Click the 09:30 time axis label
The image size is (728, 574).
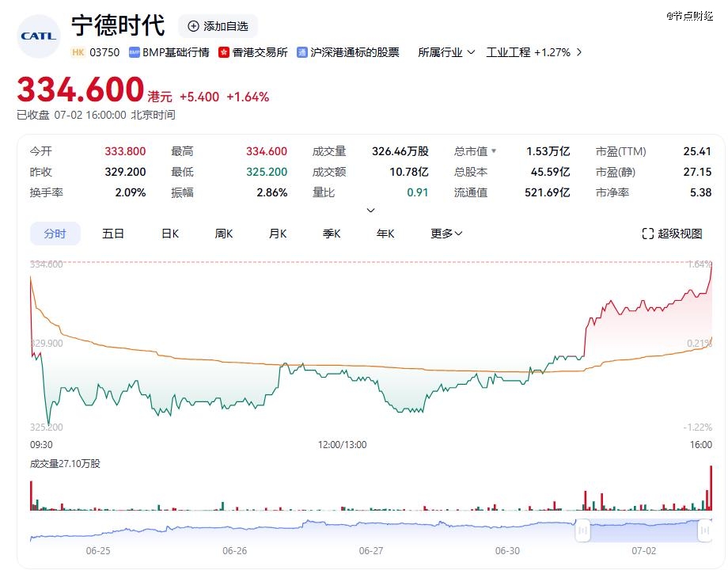pyautogui.click(x=41, y=445)
